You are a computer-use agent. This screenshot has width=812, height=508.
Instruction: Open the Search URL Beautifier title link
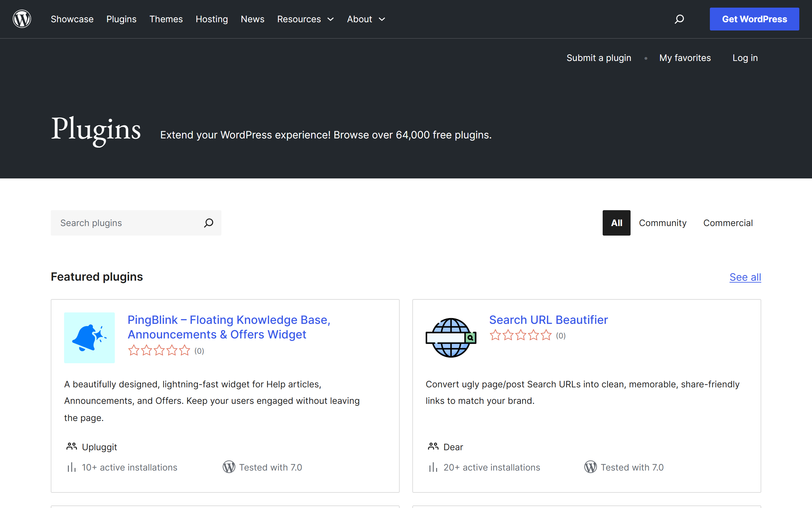point(548,320)
